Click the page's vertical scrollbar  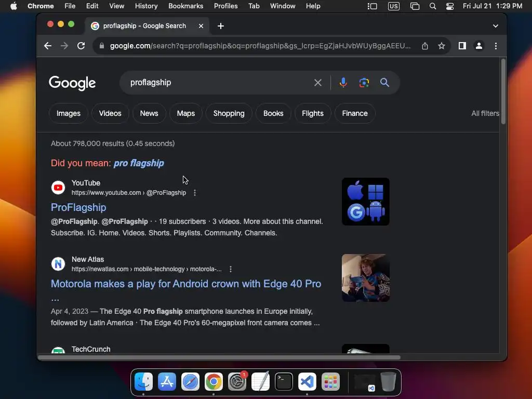[x=503, y=91]
